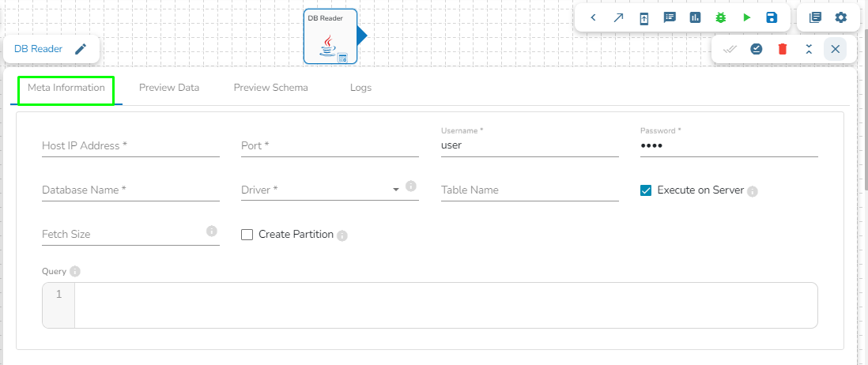
Task: Click the green bug debug icon
Action: pyautogui.click(x=720, y=17)
